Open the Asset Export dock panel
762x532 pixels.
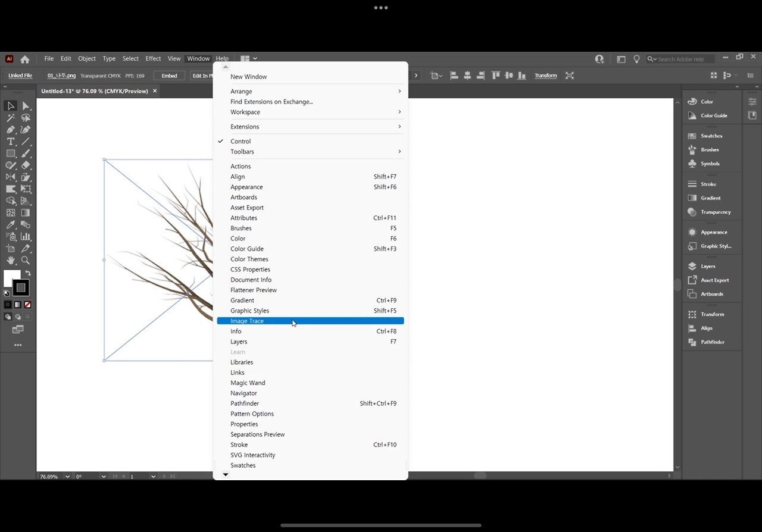714,280
